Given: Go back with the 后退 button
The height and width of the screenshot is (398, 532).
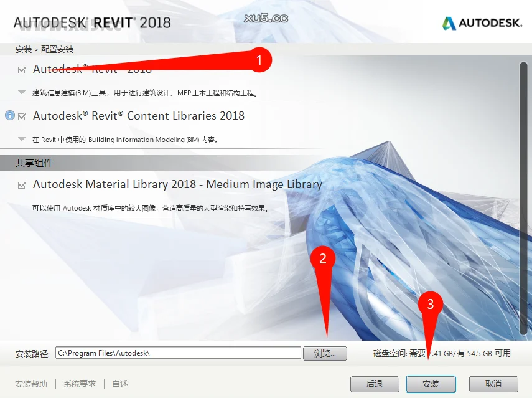Looking at the screenshot, I should click(x=374, y=384).
